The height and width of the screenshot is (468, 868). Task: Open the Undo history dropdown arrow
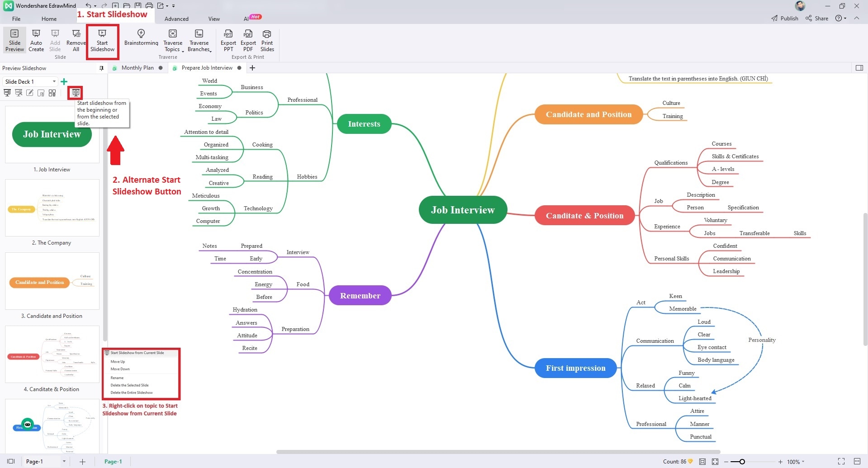(x=95, y=6)
